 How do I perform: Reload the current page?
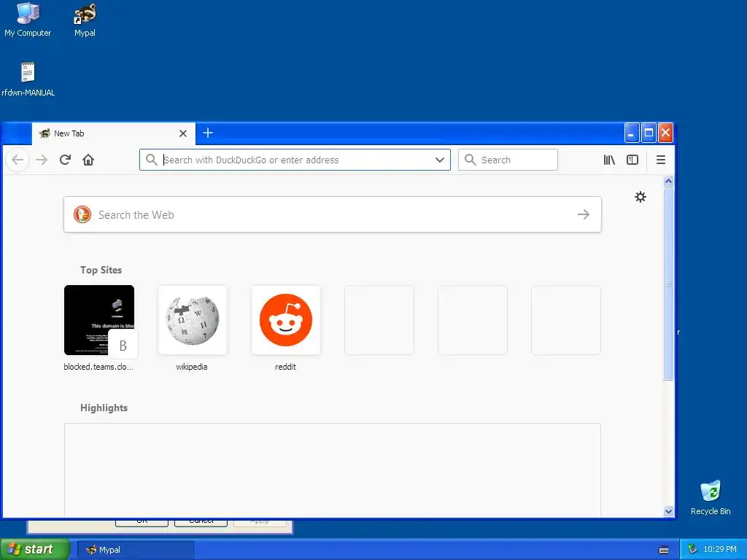click(65, 160)
